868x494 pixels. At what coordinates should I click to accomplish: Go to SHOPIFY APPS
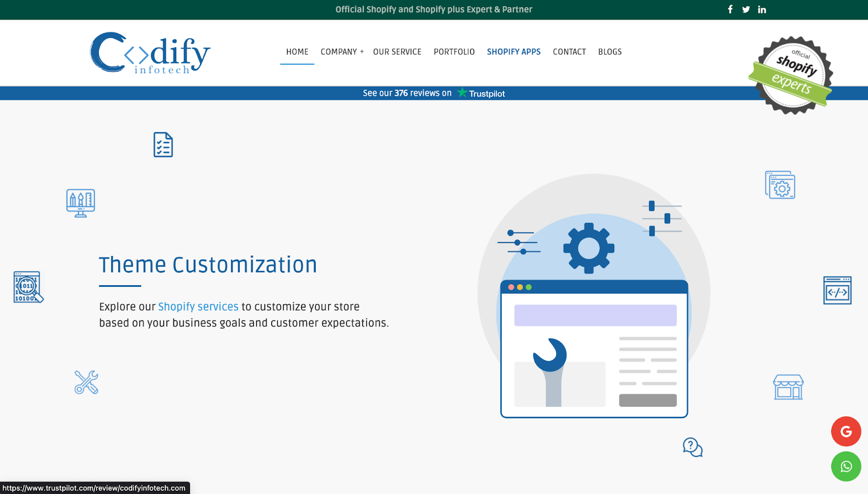tap(514, 52)
